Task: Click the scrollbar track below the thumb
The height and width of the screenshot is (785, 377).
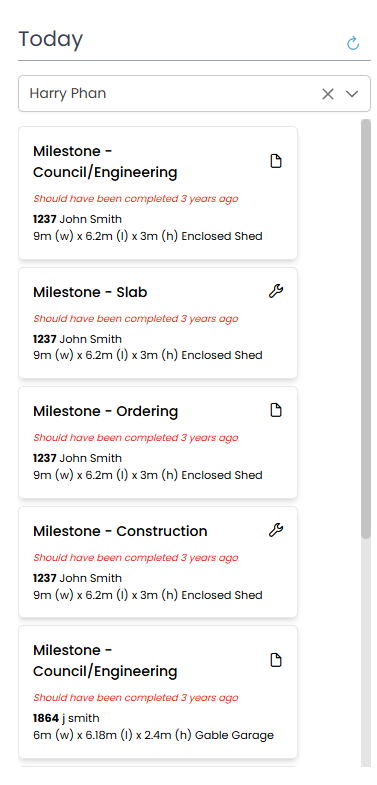Action: point(366,651)
